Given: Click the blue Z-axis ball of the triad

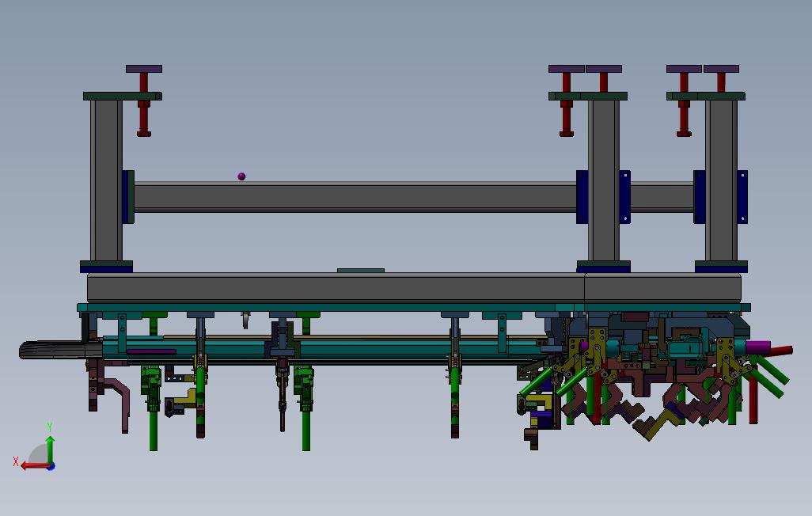Looking at the screenshot, I should pyautogui.click(x=51, y=467).
